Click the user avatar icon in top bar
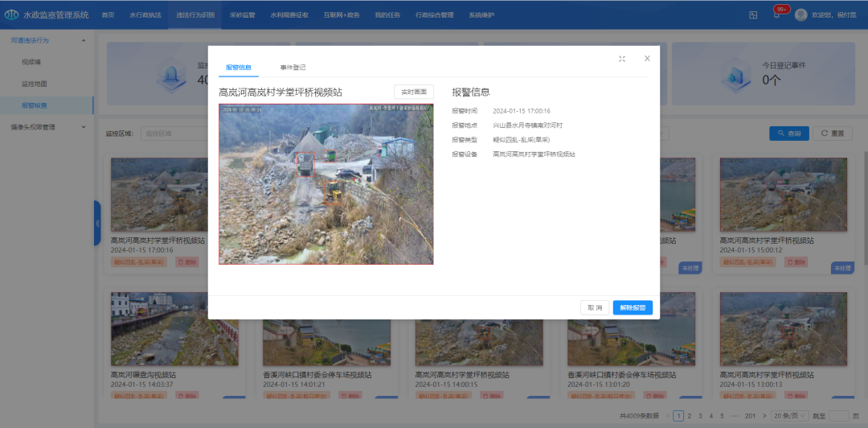This screenshot has width=868, height=428. pyautogui.click(x=800, y=14)
